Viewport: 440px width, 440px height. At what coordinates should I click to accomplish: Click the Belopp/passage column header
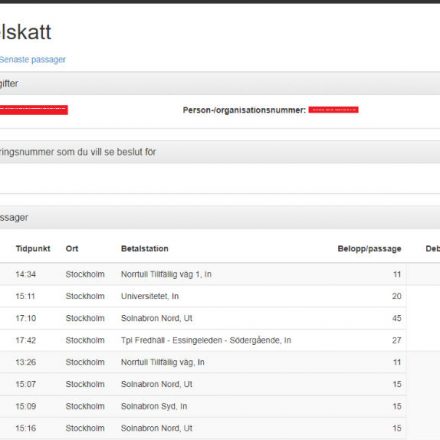click(369, 249)
